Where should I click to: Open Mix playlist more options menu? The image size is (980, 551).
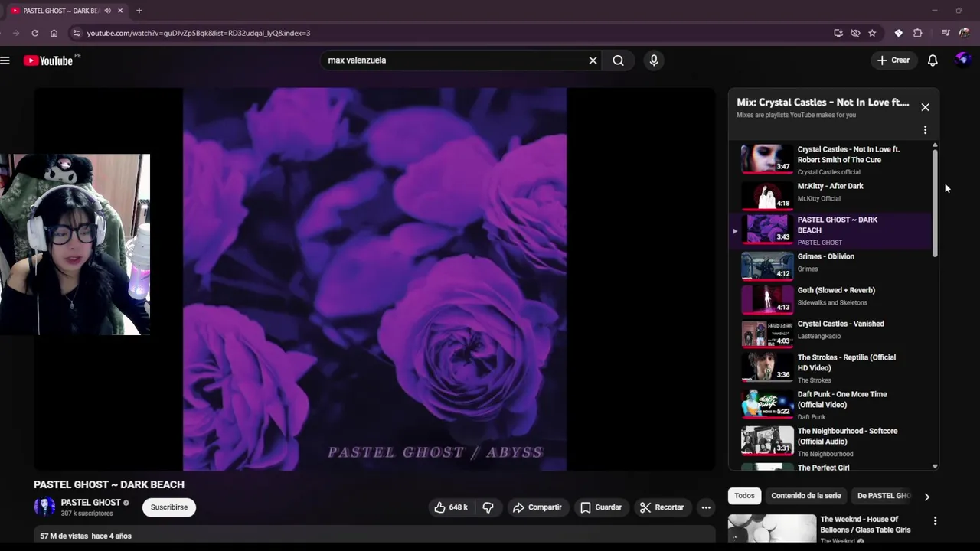925,130
